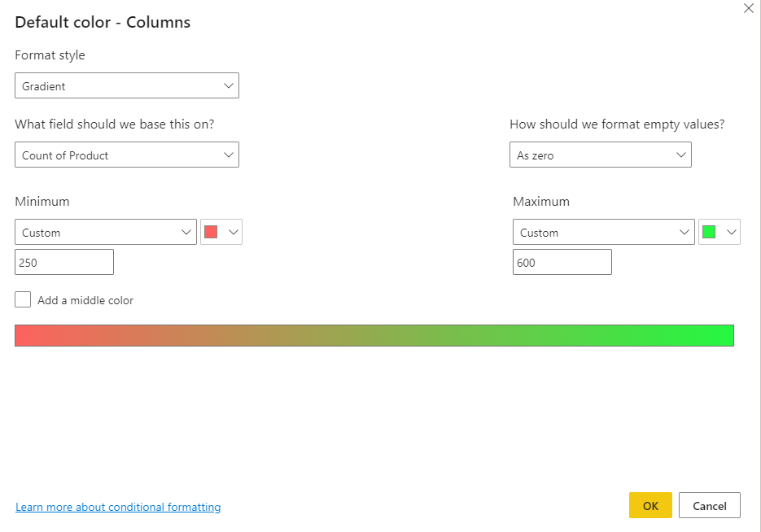Click the green Maximum color swatch
The image size is (761, 532).
[709, 232]
